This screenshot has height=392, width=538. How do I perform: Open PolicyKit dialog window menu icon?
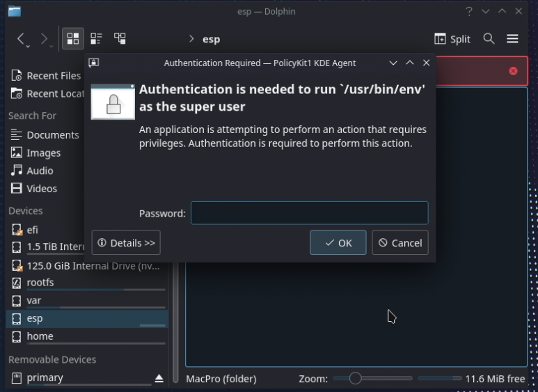[x=94, y=63]
